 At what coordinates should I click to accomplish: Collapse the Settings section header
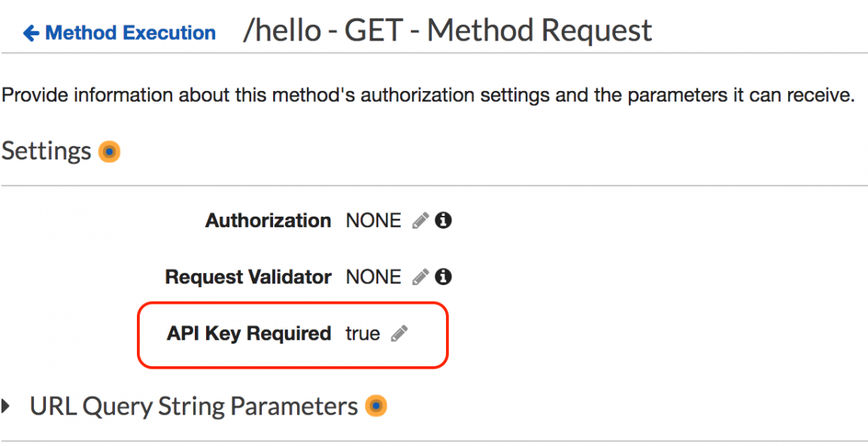45,150
